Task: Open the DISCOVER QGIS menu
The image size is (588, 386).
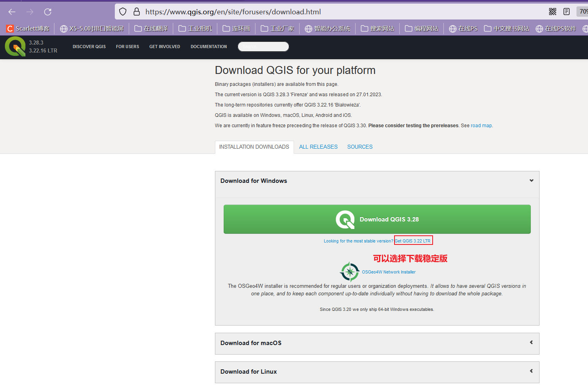Action: pos(89,47)
